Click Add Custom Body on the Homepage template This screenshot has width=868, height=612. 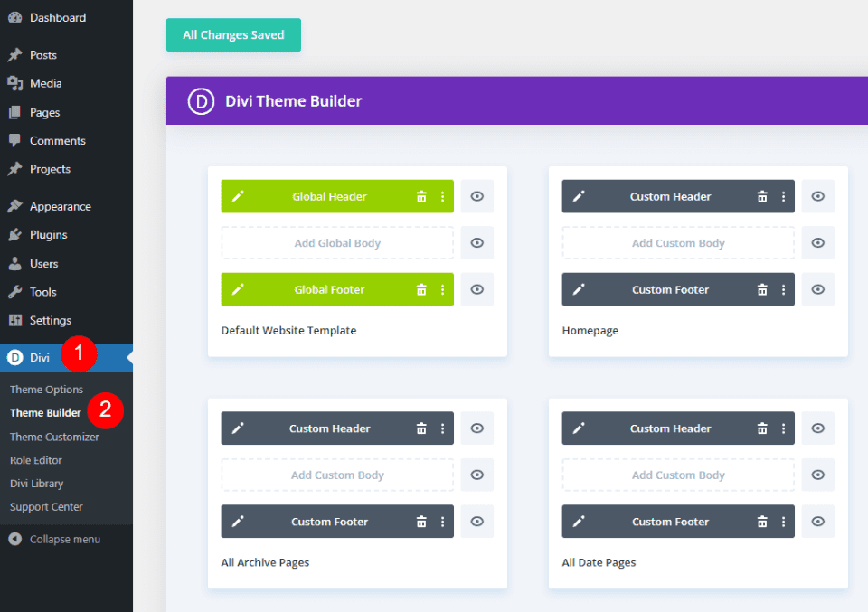click(677, 242)
